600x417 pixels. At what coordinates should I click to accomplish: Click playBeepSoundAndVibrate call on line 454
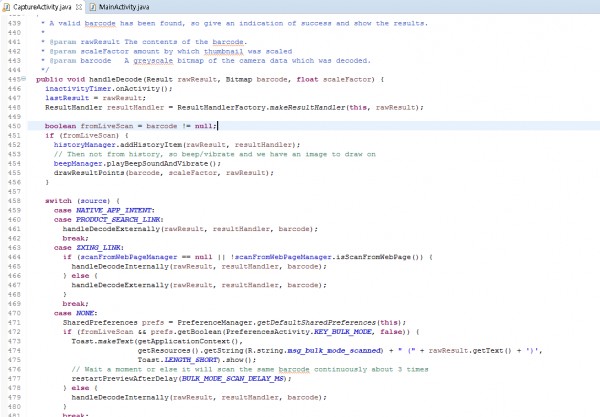(x=158, y=163)
